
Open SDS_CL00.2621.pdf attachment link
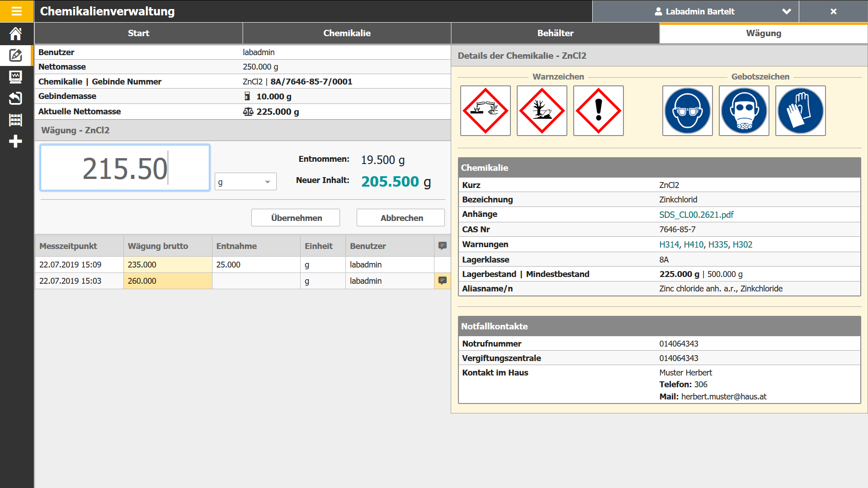click(x=696, y=215)
